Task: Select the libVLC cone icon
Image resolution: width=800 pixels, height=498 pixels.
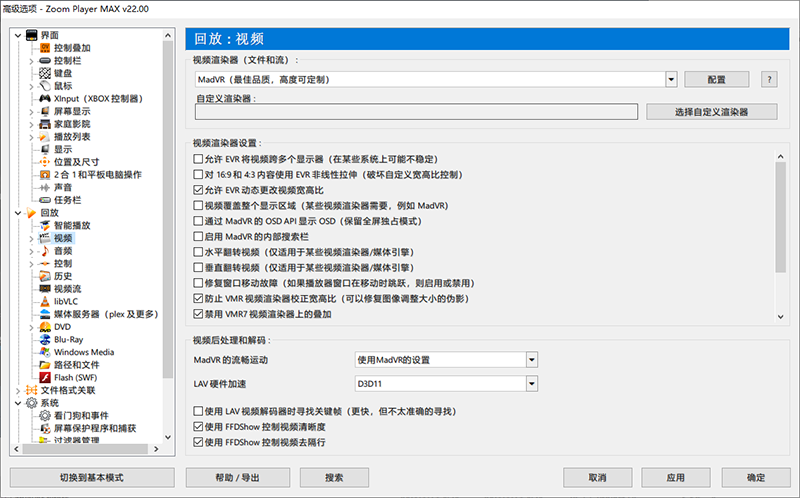Action: click(45, 301)
